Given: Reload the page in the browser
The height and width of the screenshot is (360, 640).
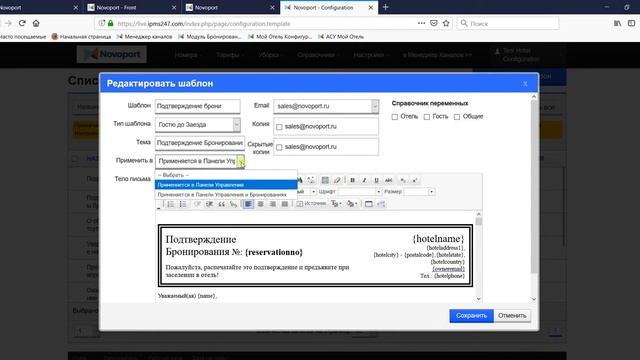Looking at the screenshot, I should click(22, 23).
